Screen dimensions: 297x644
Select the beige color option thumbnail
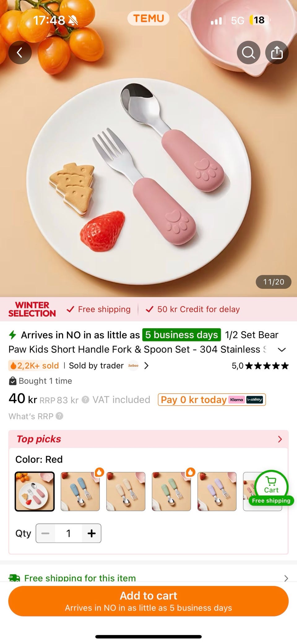coord(126,491)
